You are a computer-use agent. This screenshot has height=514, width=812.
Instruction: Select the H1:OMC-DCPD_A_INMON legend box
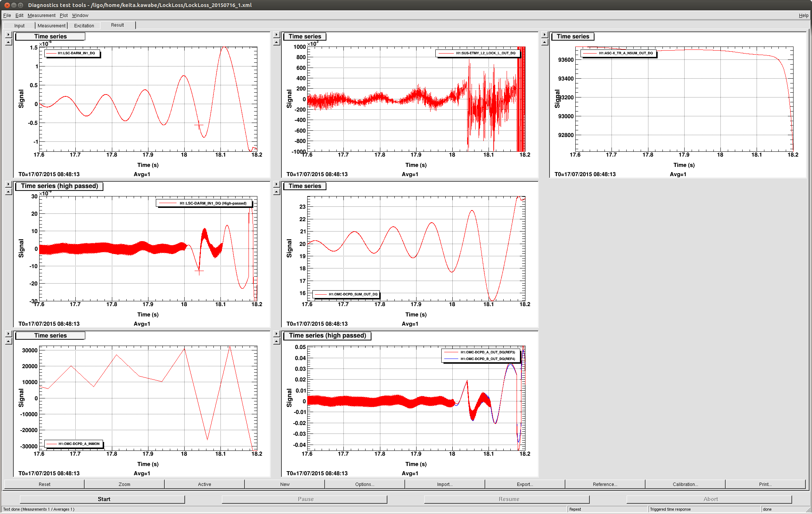pyautogui.click(x=74, y=444)
